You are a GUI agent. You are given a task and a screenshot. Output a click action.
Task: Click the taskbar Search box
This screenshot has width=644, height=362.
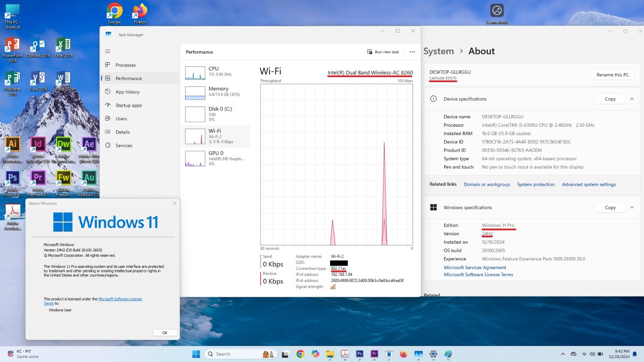tap(241, 354)
